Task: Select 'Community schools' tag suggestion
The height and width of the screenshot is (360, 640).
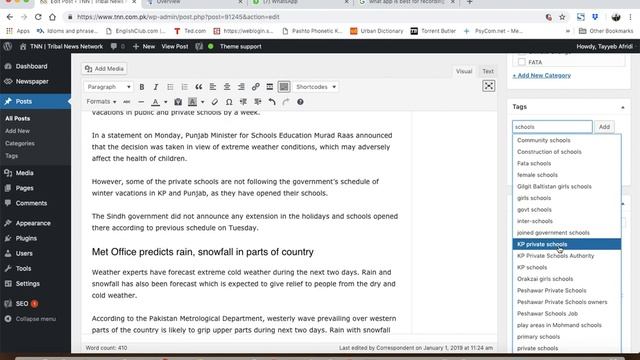Action: pos(567,140)
